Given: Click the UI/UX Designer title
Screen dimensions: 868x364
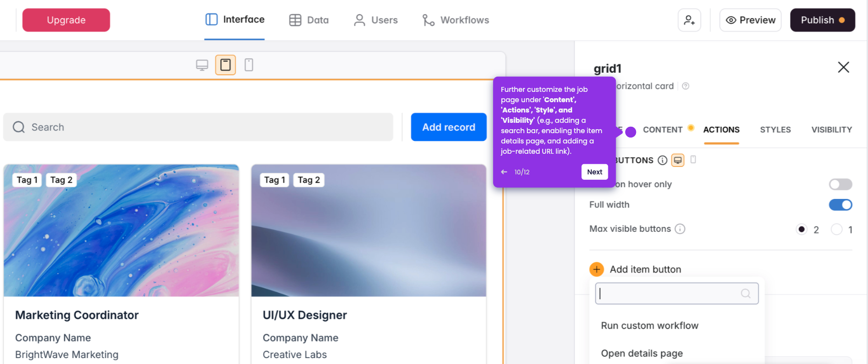Looking at the screenshot, I should 305,315.
